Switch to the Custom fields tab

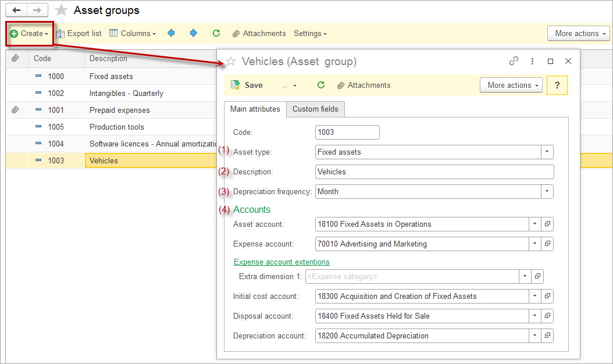(x=315, y=109)
